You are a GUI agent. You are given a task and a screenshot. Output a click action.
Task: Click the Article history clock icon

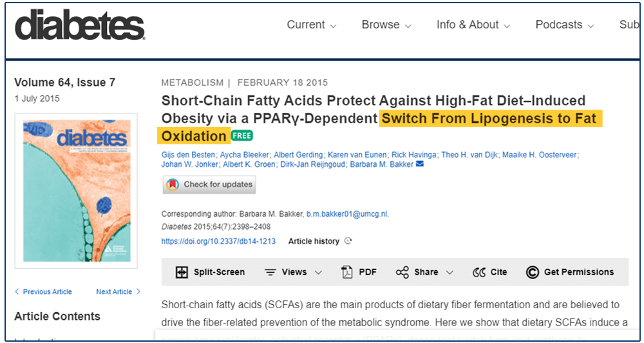point(348,241)
